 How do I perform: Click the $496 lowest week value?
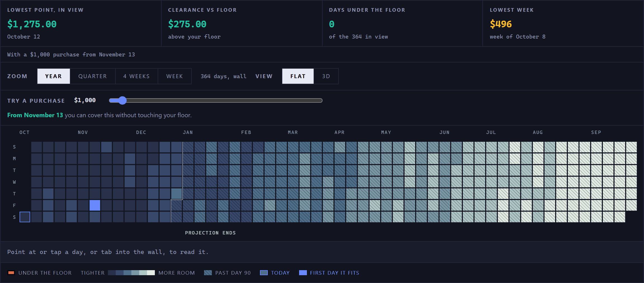pyautogui.click(x=501, y=24)
